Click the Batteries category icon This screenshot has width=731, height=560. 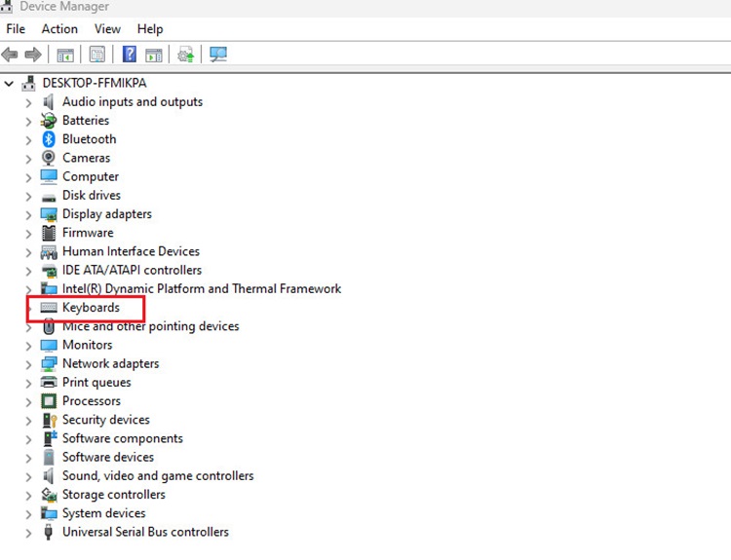tap(49, 121)
